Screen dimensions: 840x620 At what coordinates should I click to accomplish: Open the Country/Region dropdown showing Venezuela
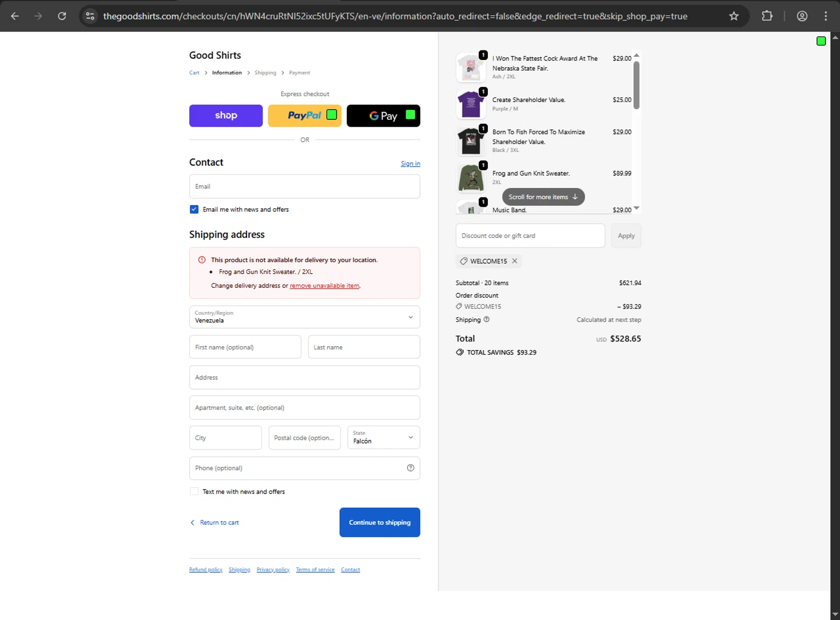tap(305, 317)
